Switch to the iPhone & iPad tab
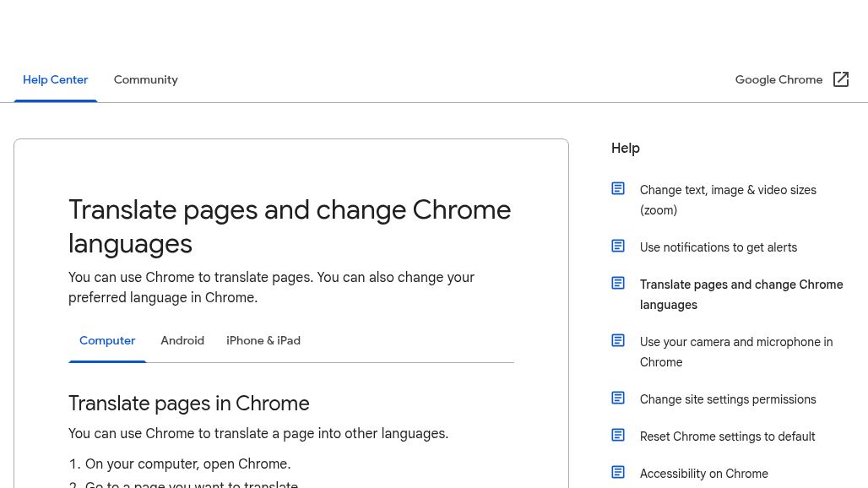Screen dimensions: 868x488 [263, 340]
